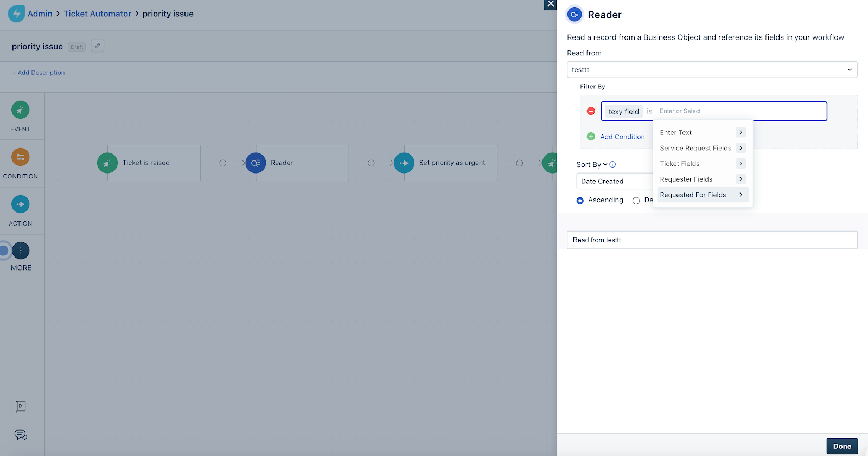Expand the Requested For Fields arrow
Screen dimensions: 868x456
pyautogui.click(x=741, y=195)
